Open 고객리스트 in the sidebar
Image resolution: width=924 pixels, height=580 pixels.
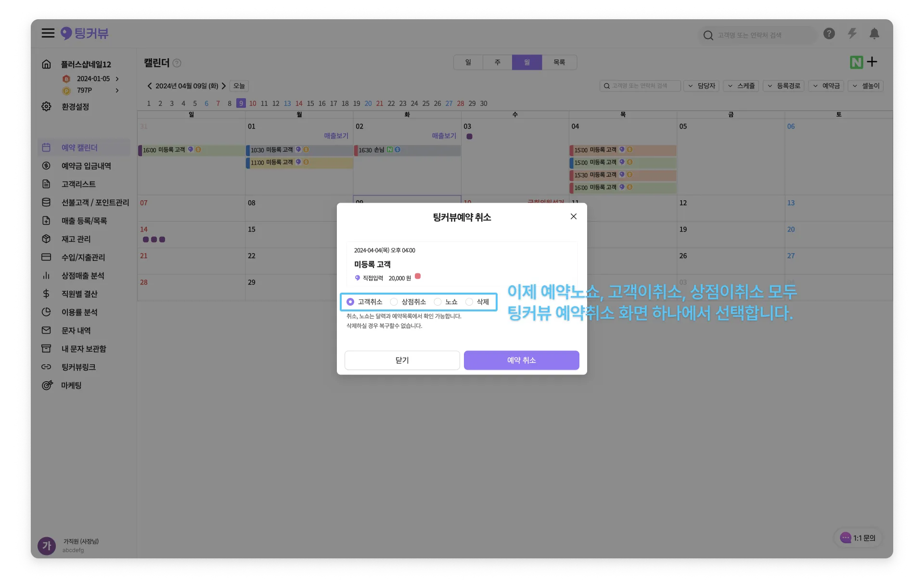click(x=78, y=184)
